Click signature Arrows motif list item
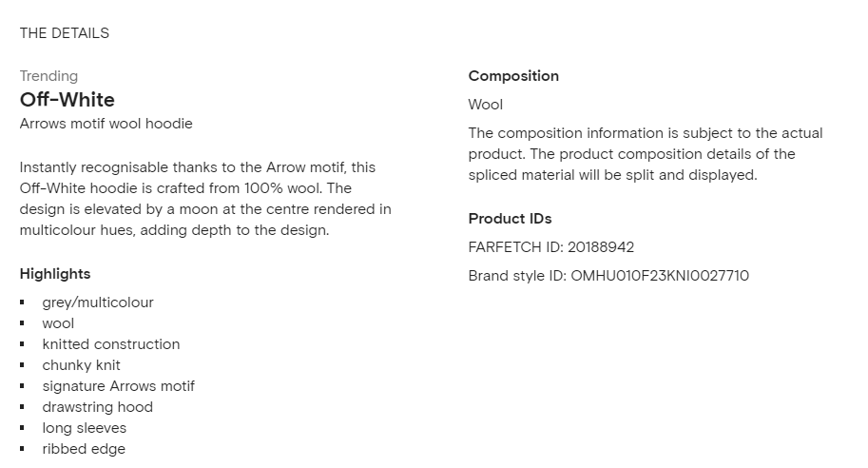 tap(119, 386)
